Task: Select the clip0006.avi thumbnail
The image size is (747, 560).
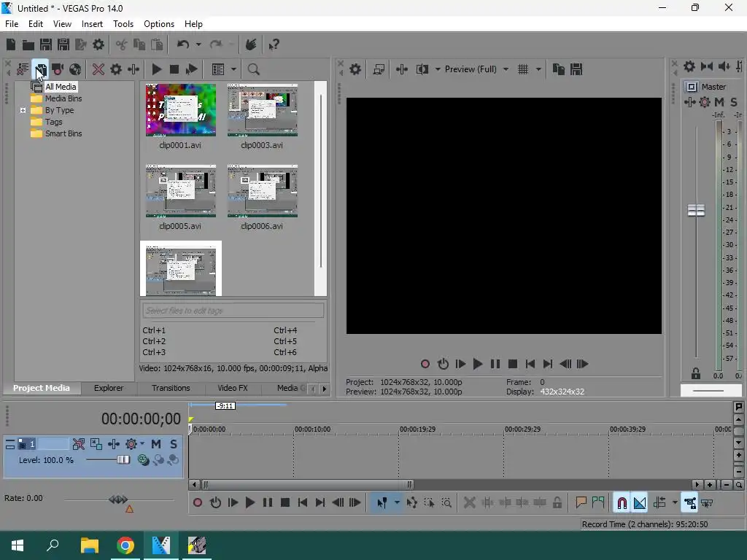Action: 263,191
